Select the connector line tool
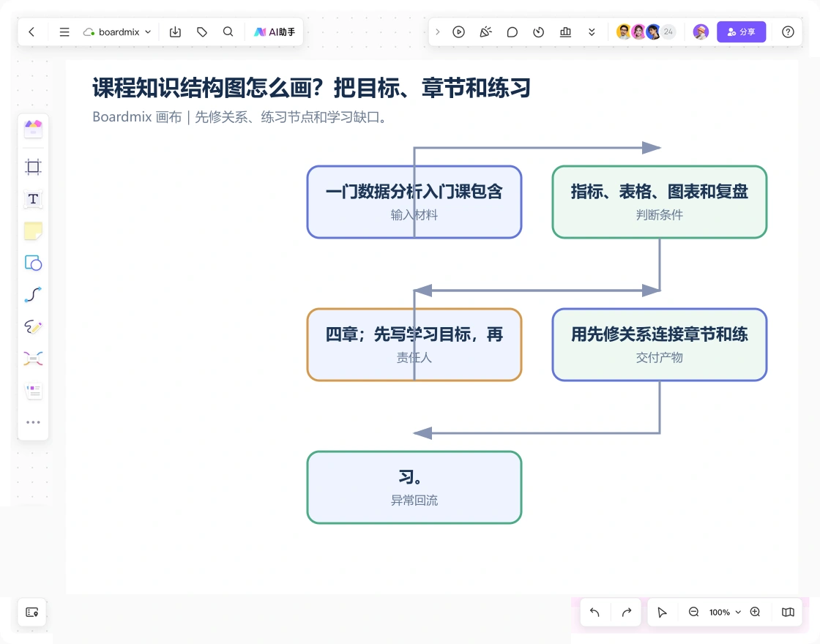Image resolution: width=820 pixels, height=644 pixels. tap(33, 295)
